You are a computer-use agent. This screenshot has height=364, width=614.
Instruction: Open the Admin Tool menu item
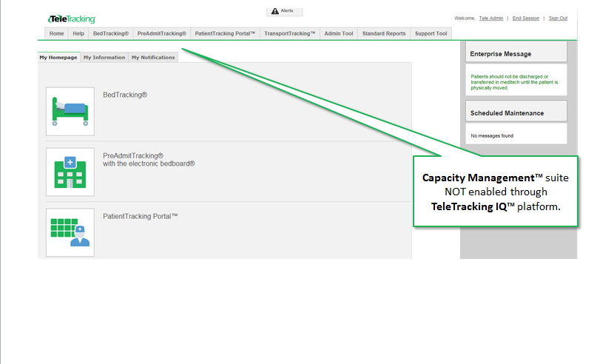click(339, 34)
